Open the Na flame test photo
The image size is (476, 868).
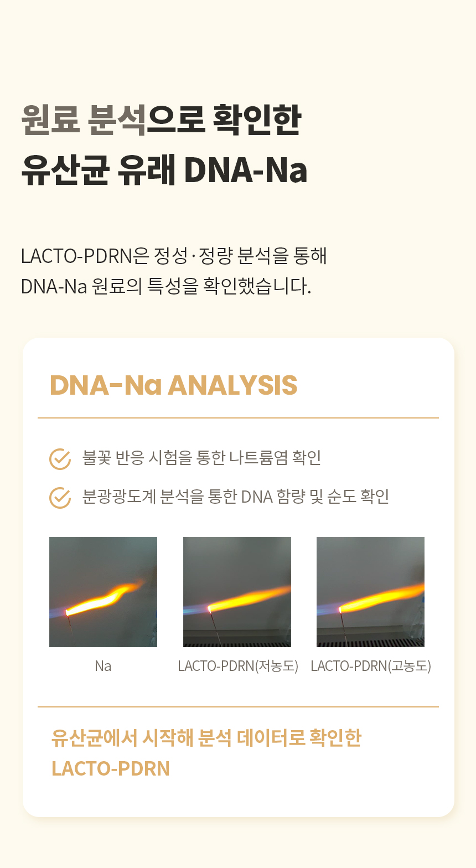tap(103, 592)
